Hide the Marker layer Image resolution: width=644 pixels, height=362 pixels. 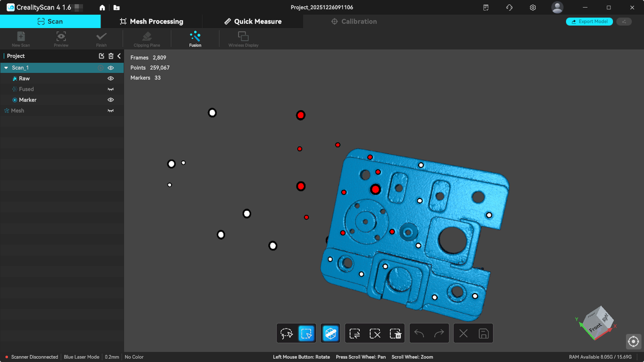[x=111, y=100]
